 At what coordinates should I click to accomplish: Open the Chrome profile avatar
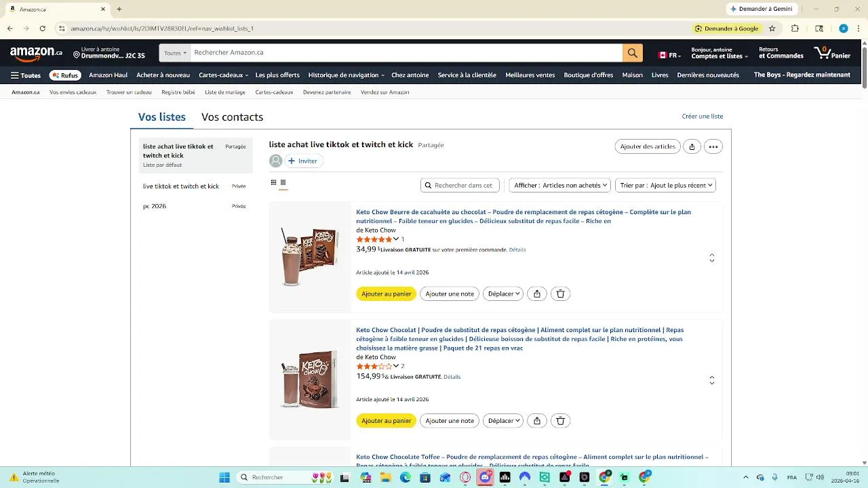pos(843,28)
